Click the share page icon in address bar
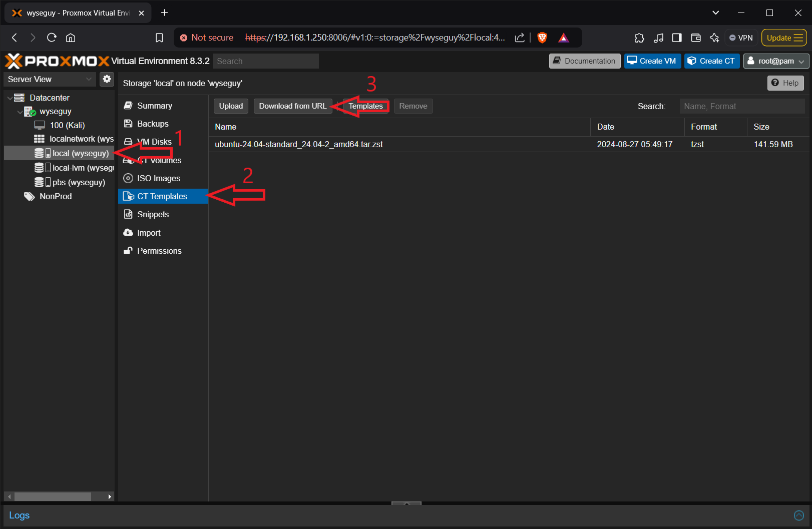The height and width of the screenshot is (529, 812). click(520, 38)
